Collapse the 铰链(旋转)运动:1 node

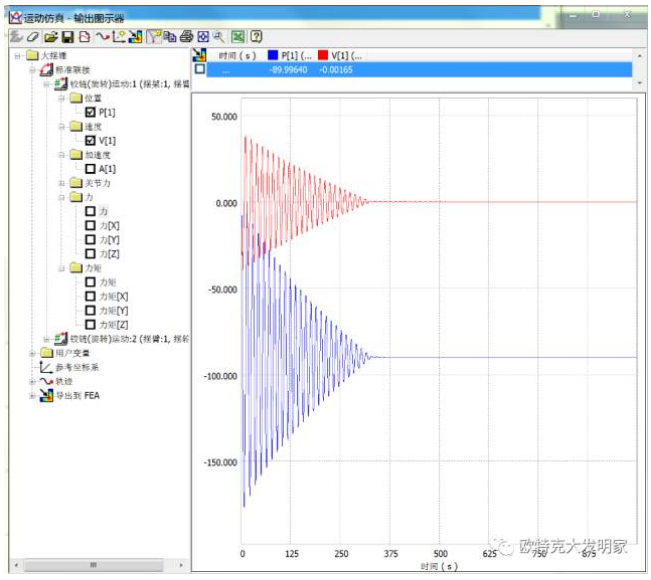(47, 84)
